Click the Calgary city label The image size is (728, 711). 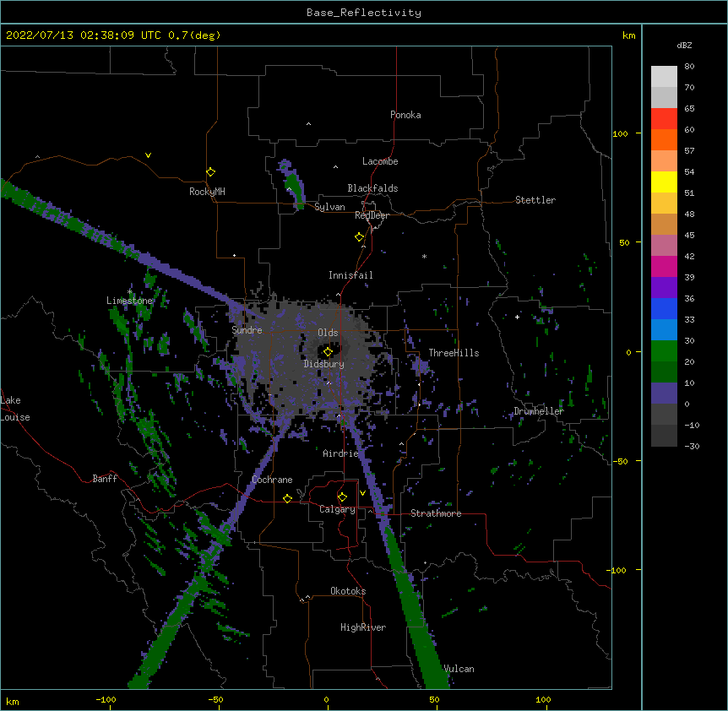click(x=337, y=509)
